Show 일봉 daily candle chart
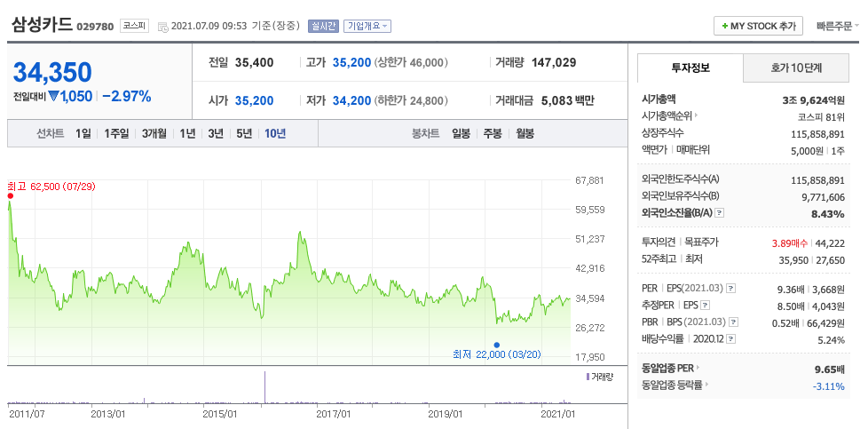 (x=461, y=133)
